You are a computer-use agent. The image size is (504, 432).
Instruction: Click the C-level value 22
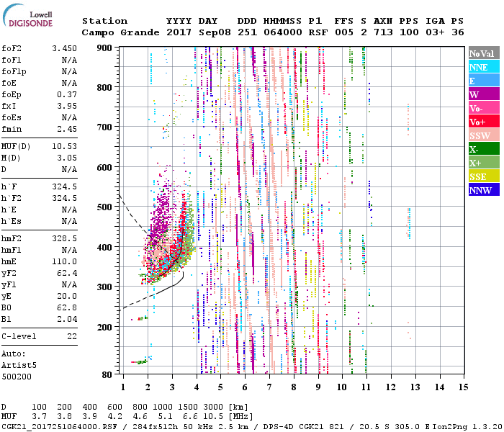point(71,336)
